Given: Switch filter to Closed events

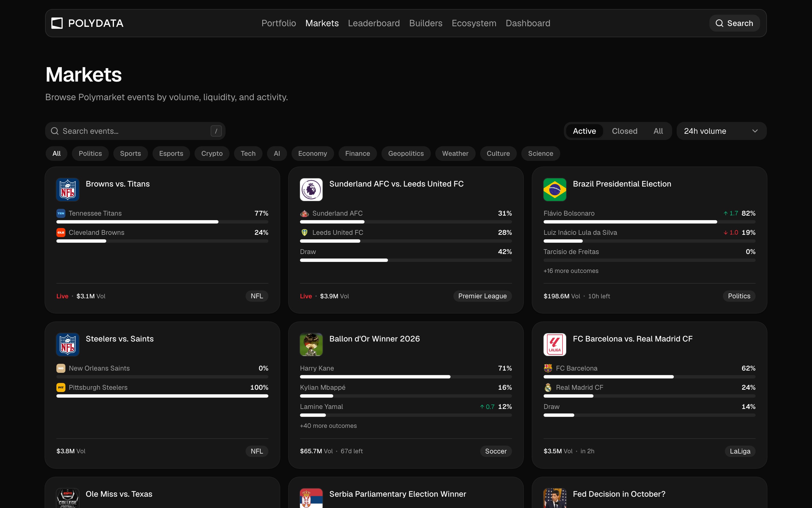Looking at the screenshot, I should (x=625, y=131).
